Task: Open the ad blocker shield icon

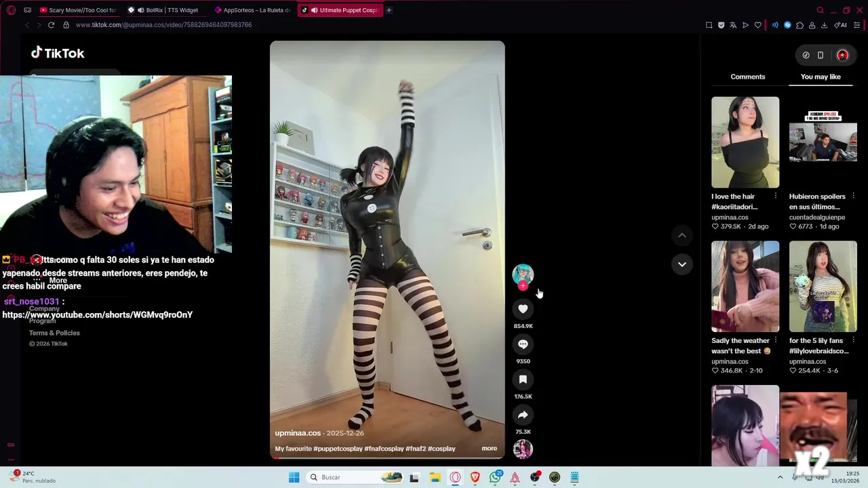Action: point(721,25)
